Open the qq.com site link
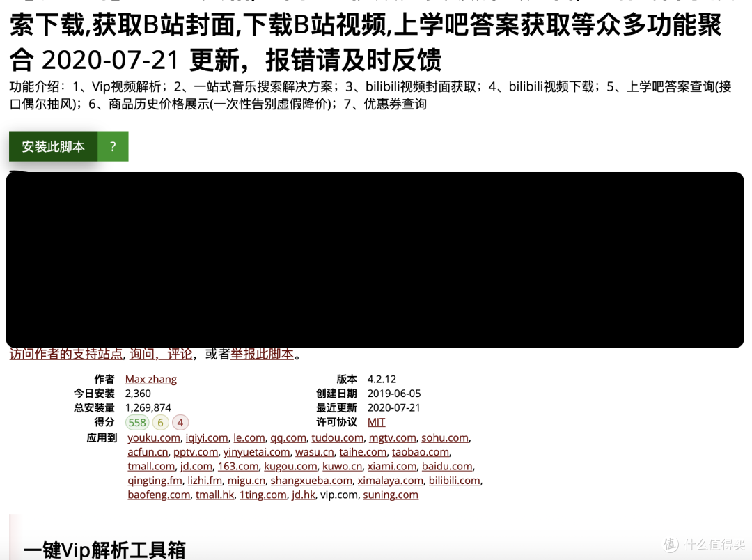This screenshot has height=560, width=752. [288, 437]
